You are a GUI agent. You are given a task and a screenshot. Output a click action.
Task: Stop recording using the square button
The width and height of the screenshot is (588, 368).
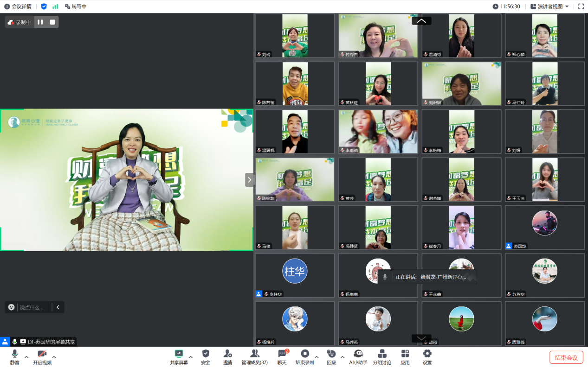point(52,22)
